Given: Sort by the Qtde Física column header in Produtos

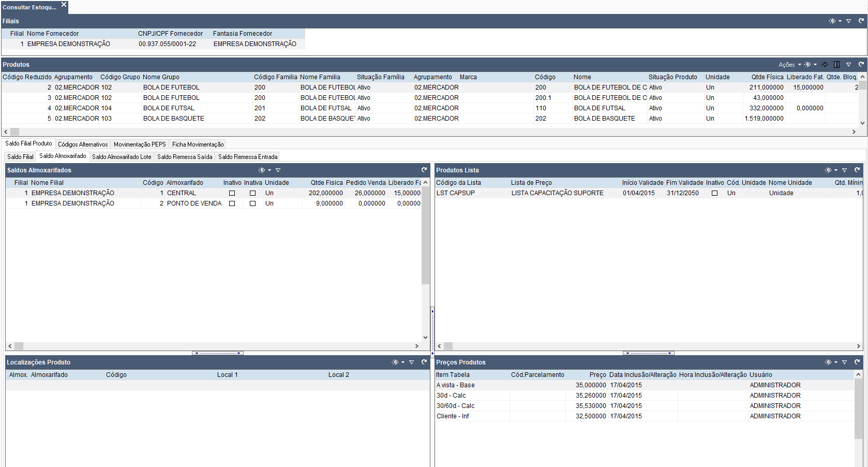Looking at the screenshot, I should [x=767, y=77].
